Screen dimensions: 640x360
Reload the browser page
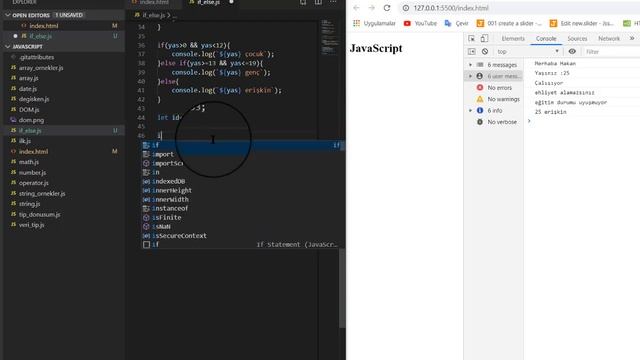click(x=387, y=8)
